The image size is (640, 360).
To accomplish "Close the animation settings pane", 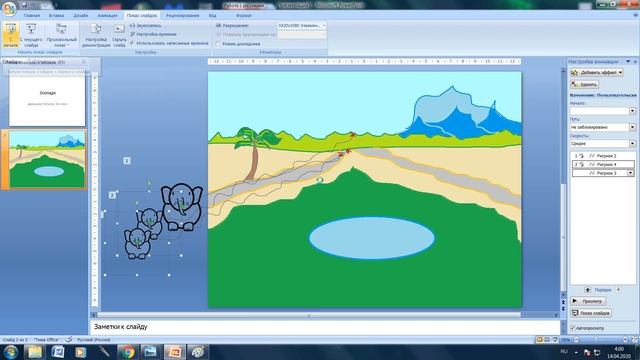I will pyautogui.click(x=635, y=62).
